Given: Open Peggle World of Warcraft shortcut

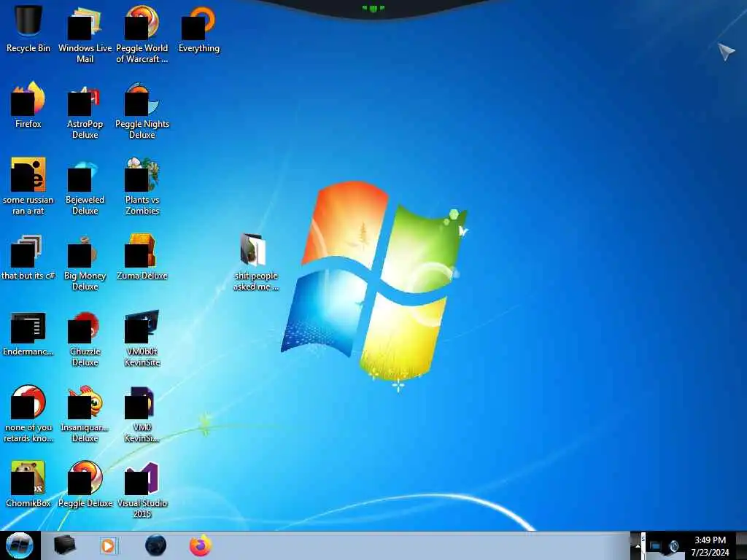Looking at the screenshot, I should (x=142, y=34).
